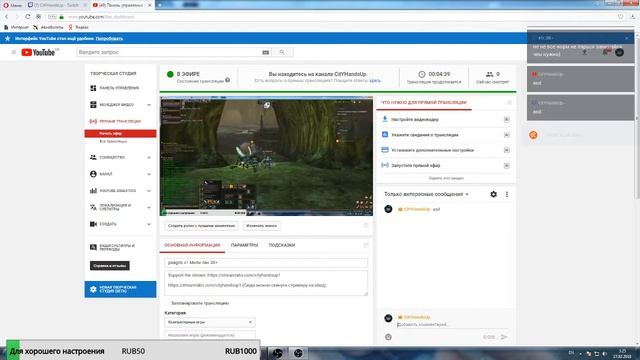Expand the Канал sidebar section
Viewport: 640px width, 360px height.
pyautogui.click(x=149, y=174)
